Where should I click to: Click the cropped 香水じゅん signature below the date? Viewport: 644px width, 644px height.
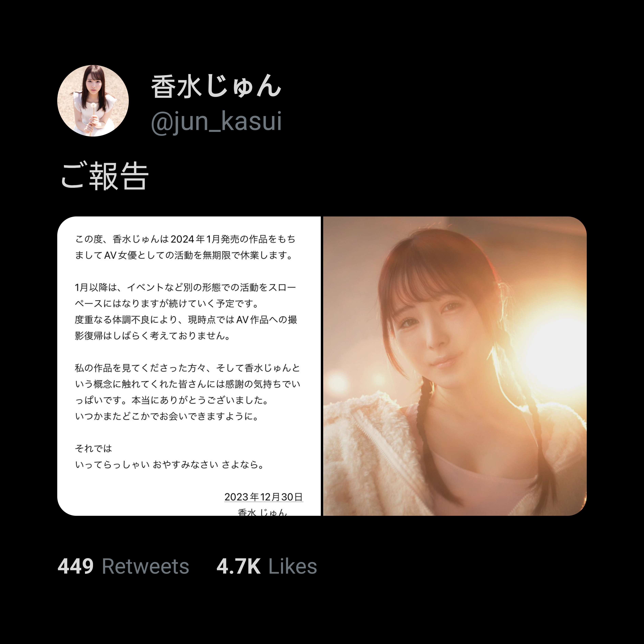tap(262, 512)
